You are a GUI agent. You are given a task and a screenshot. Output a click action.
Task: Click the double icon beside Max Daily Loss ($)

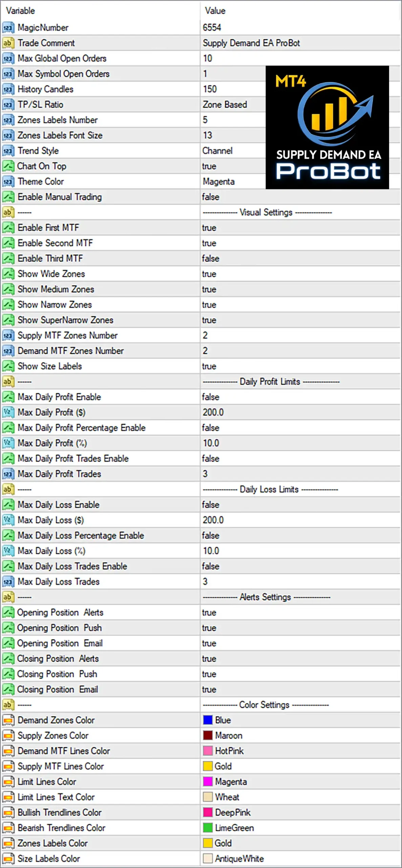click(x=8, y=520)
